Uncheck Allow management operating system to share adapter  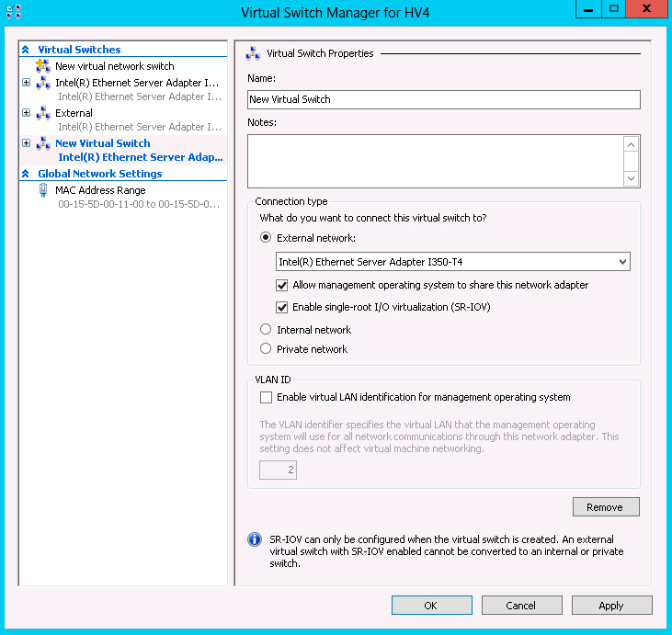(281, 285)
